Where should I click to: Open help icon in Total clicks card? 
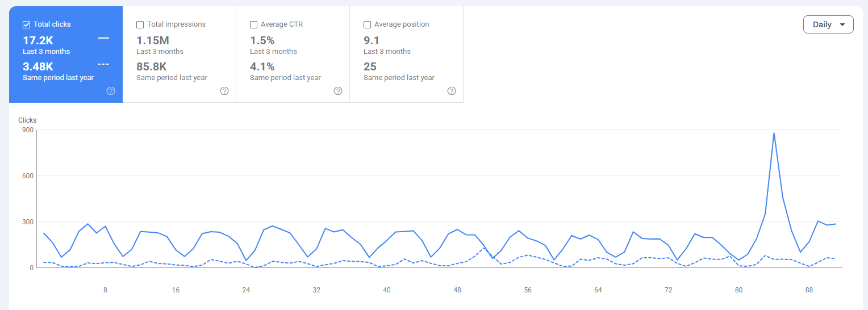(x=111, y=91)
